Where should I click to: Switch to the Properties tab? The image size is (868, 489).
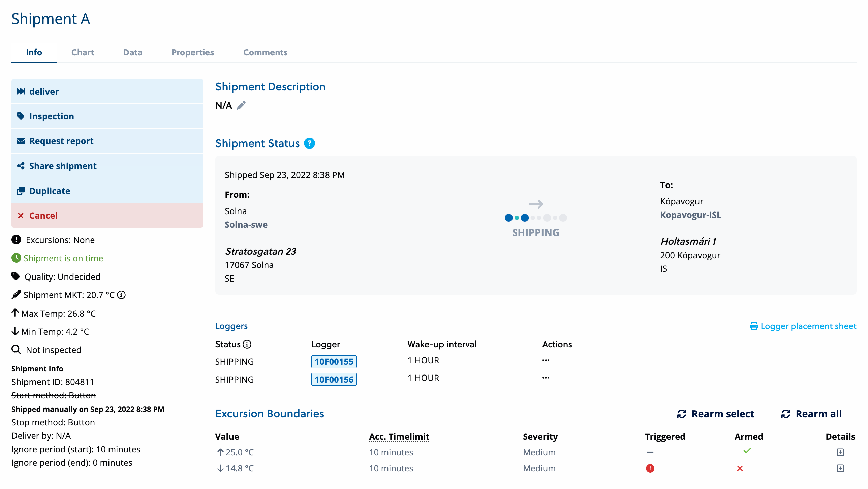point(192,53)
